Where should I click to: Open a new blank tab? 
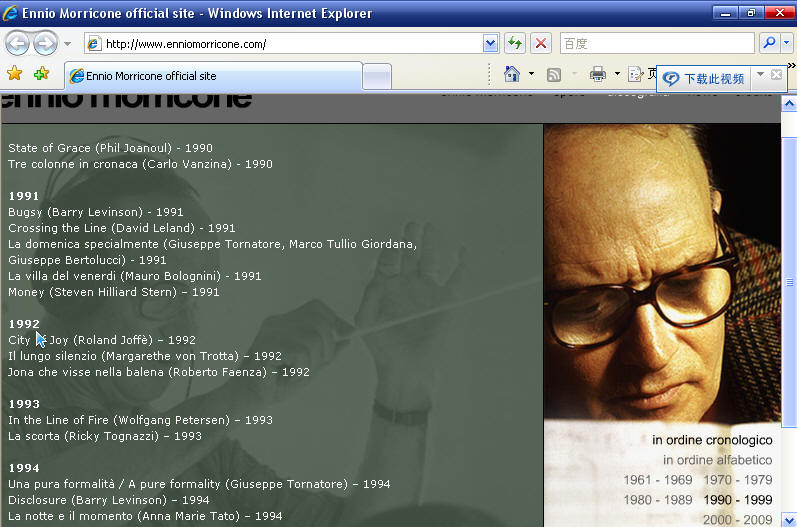[377, 77]
